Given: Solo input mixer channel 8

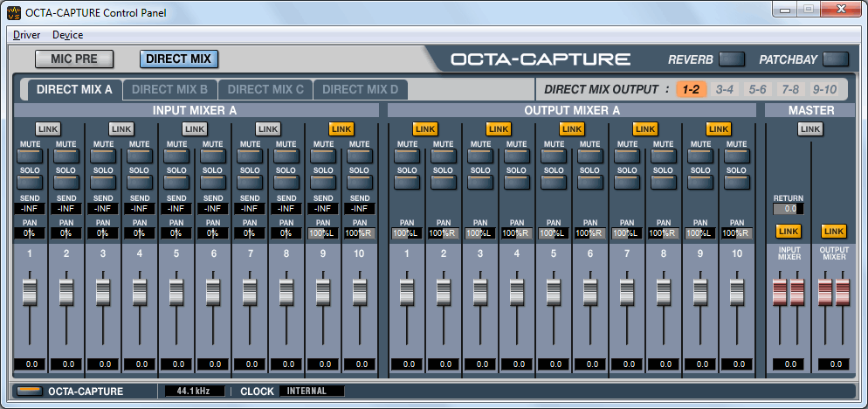Looking at the screenshot, I should click(x=286, y=183).
